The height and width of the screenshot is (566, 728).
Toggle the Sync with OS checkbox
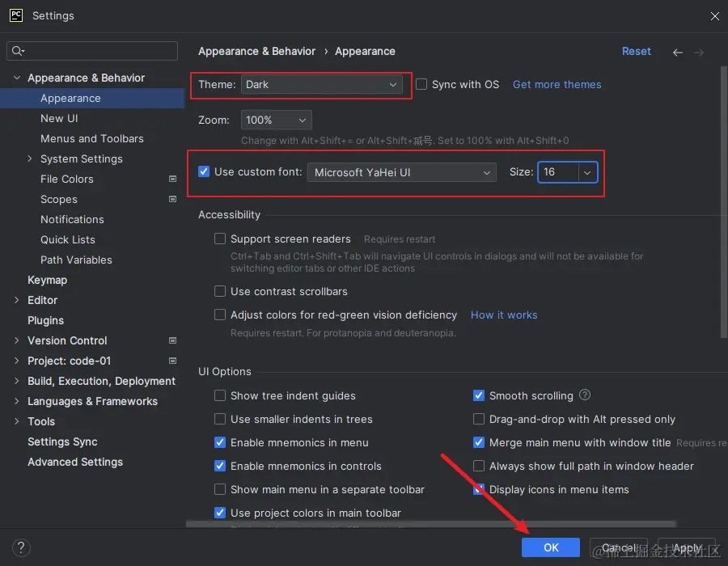421,84
